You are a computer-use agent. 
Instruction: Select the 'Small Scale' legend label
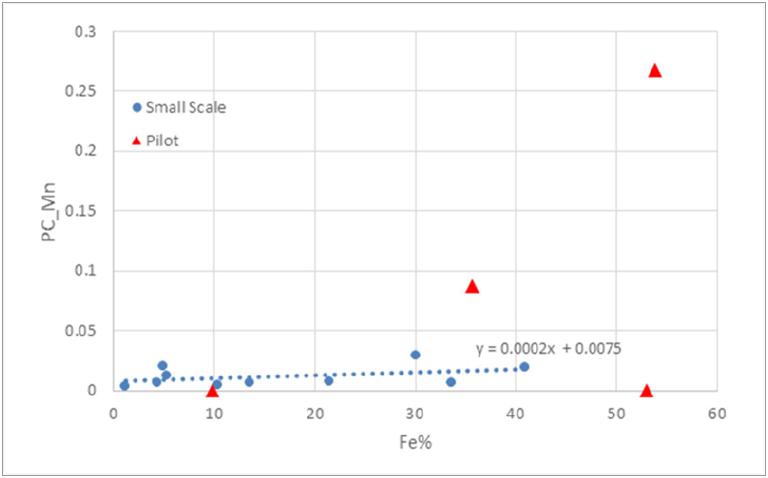coord(185,107)
